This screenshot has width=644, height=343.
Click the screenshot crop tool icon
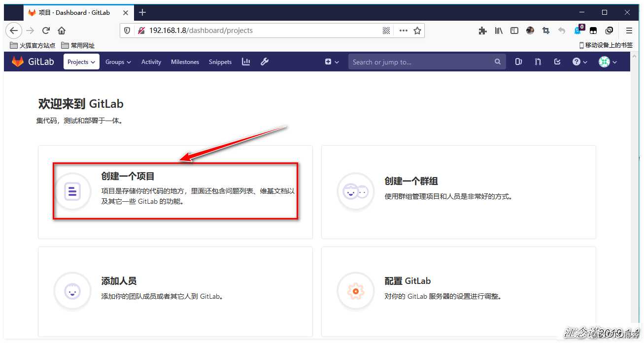(x=546, y=31)
